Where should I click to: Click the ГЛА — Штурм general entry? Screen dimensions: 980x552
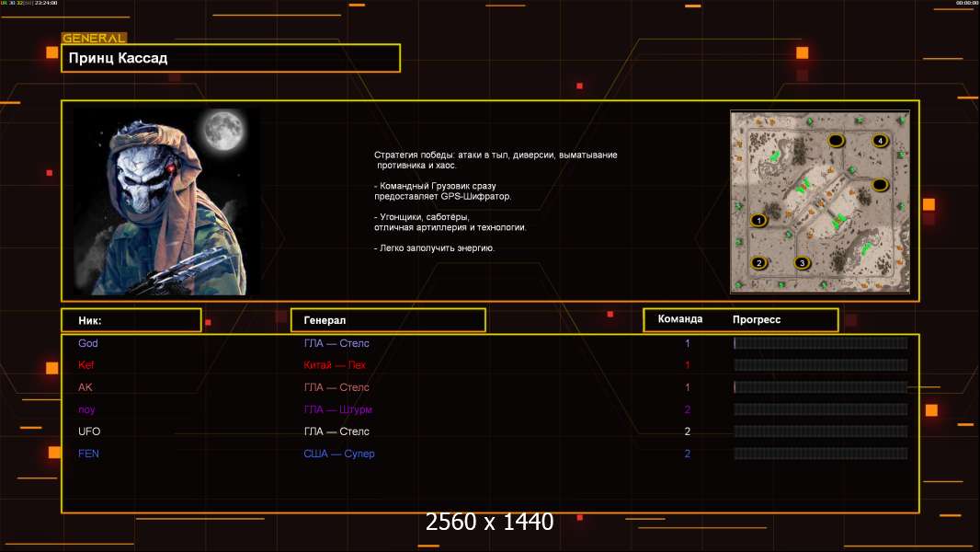tap(338, 409)
